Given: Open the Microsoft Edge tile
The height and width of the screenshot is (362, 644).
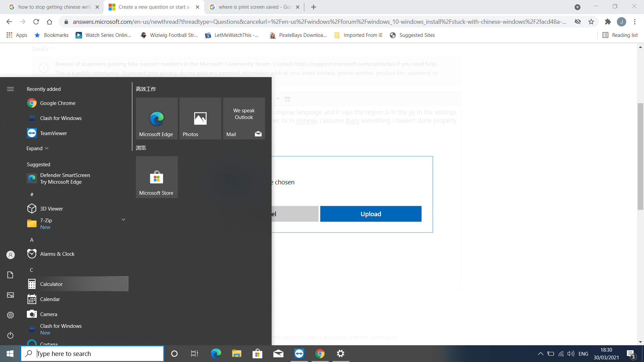Looking at the screenshot, I should point(157,118).
